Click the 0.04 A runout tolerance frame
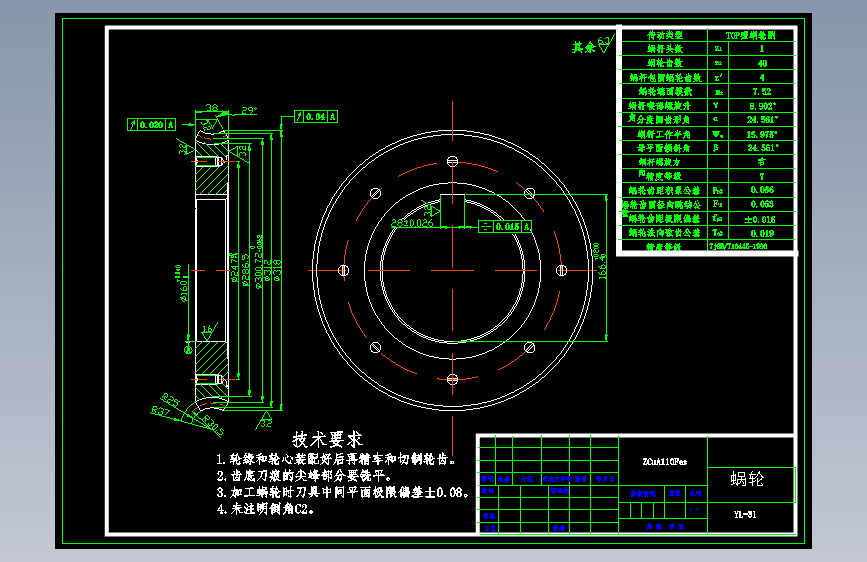Image resolution: width=867 pixels, height=562 pixels. [x=316, y=116]
